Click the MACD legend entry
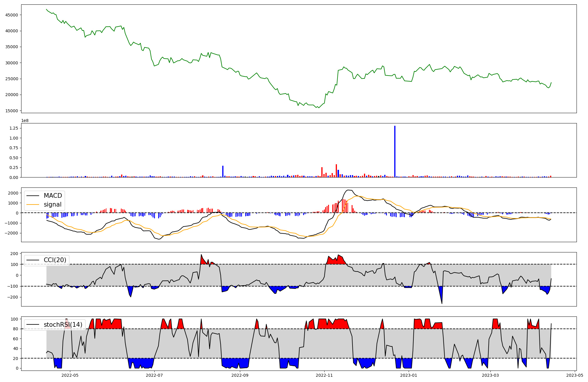588x382 pixels. click(x=53, y=196)
